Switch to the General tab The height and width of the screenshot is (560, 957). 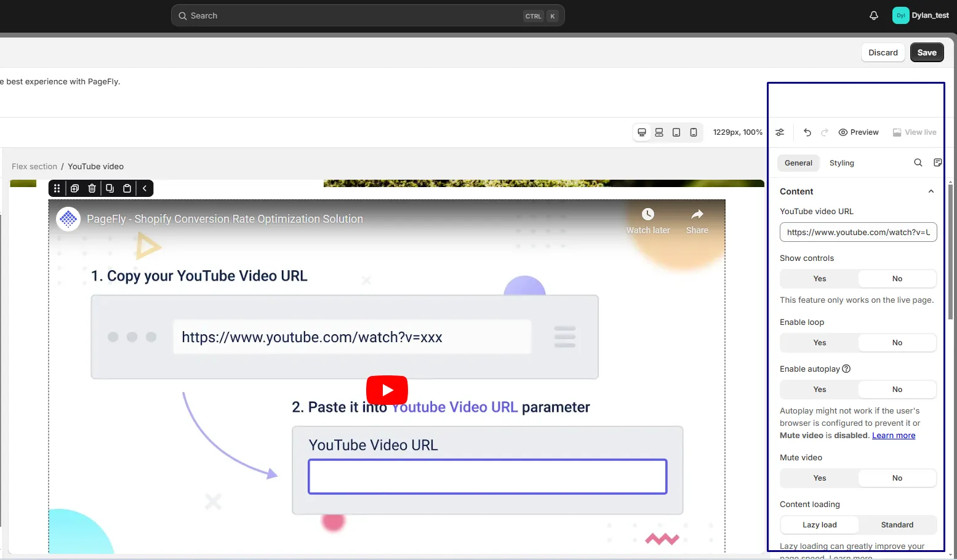(798, 162)
